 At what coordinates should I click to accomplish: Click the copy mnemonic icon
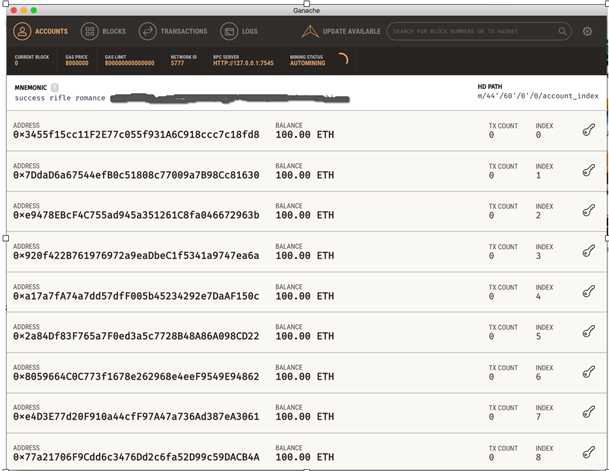[55, 87]
